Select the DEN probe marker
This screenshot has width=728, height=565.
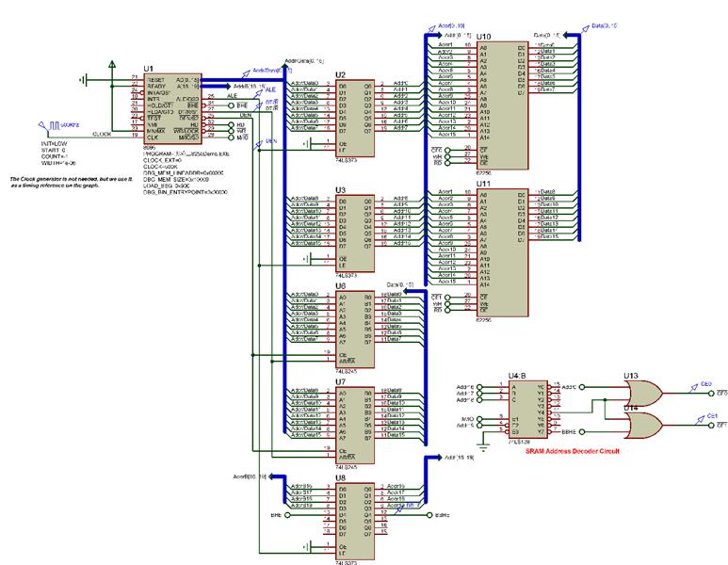(x=268, y=139)
